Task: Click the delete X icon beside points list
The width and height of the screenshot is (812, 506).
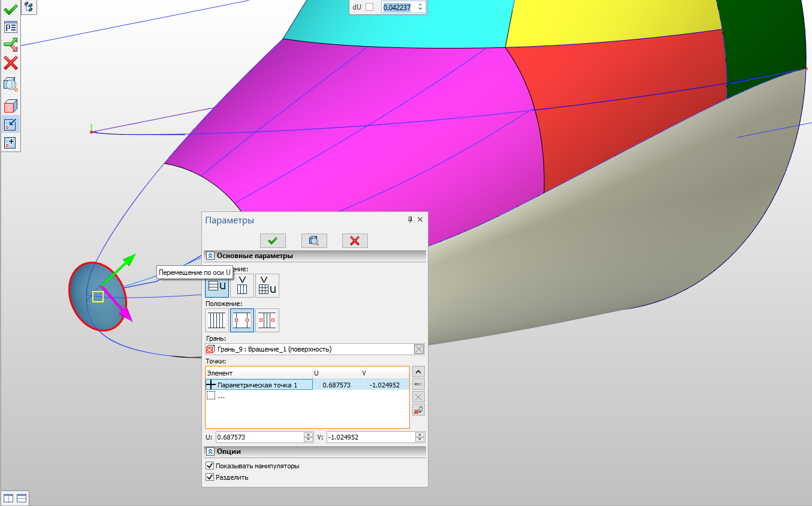Action: point(419,397)
